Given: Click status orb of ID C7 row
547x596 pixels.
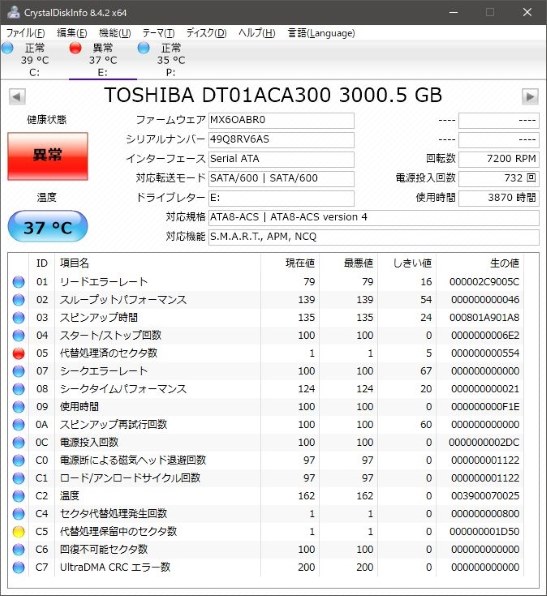Looking at the screenshot, I should point(19,568).
